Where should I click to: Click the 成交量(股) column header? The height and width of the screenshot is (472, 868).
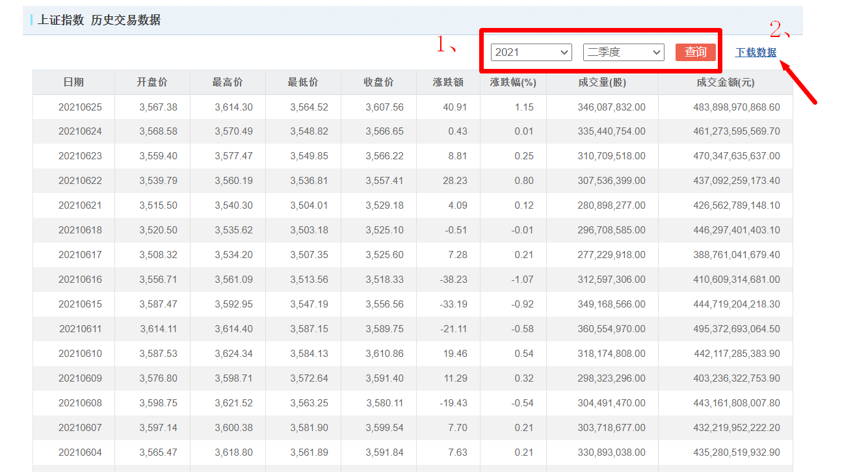pyautogui.click(x=602, y=83)
